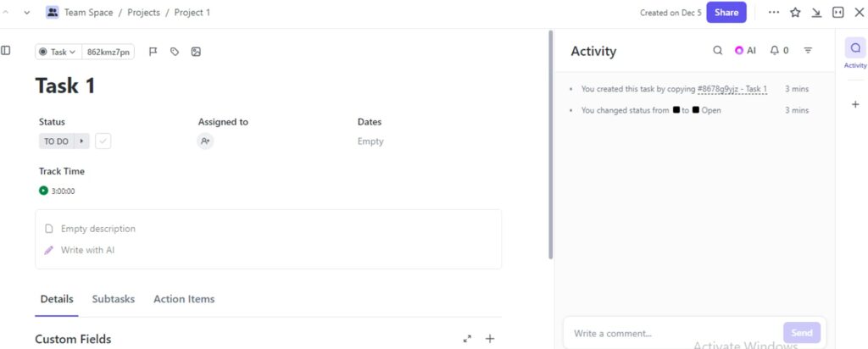
Task: Add tags with the tag icon
Action: click(175, 52)
